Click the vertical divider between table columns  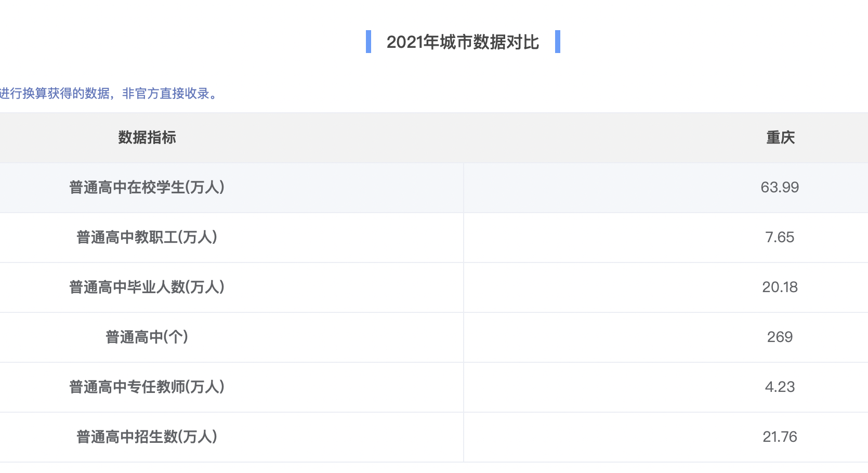pyautogui.click(x=464, y=312)
